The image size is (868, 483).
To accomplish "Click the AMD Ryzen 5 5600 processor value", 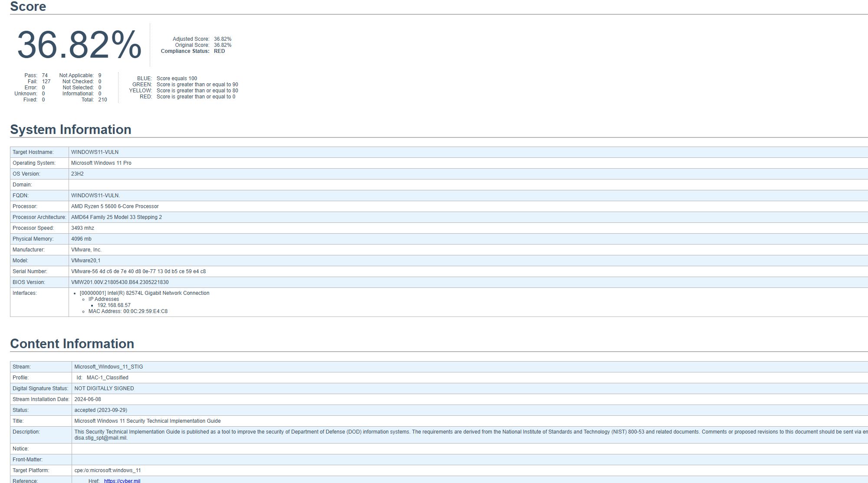I will pos(115,206).
